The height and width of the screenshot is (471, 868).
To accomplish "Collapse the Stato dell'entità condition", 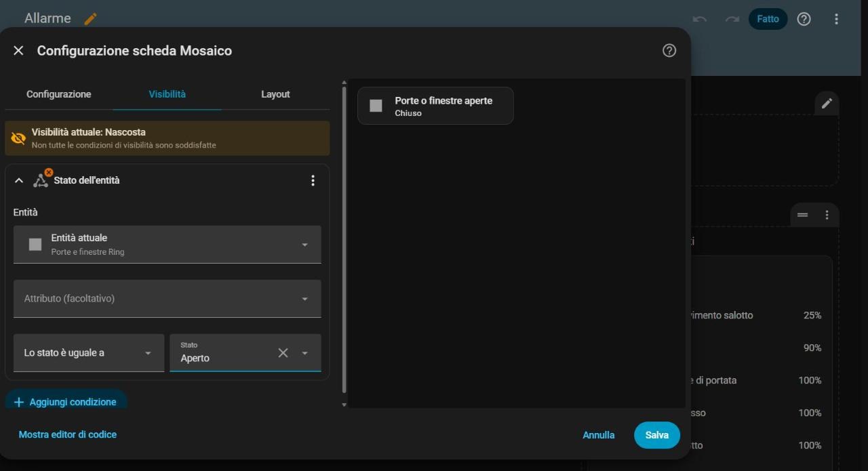I will [19, 180].
